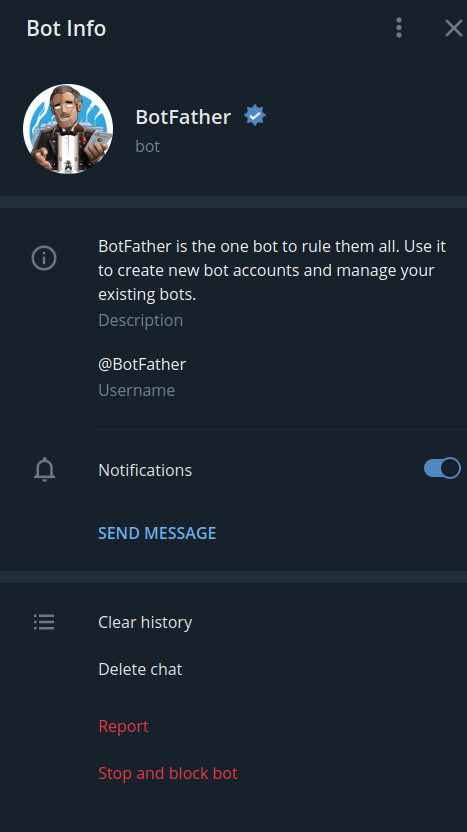The height and width of the screenshot is (832, 467).
Task: Click the Notifications label text
Action: pyautogui.click(x=145, y=470)
